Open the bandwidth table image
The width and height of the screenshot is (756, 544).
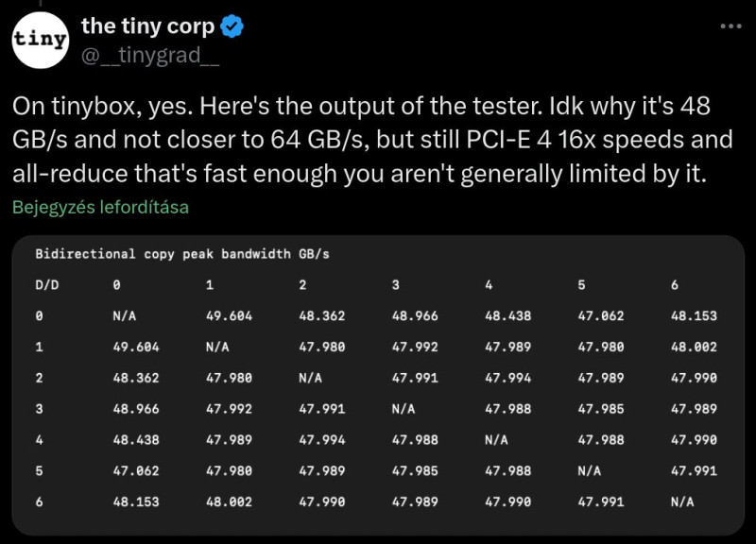[378, 385]
